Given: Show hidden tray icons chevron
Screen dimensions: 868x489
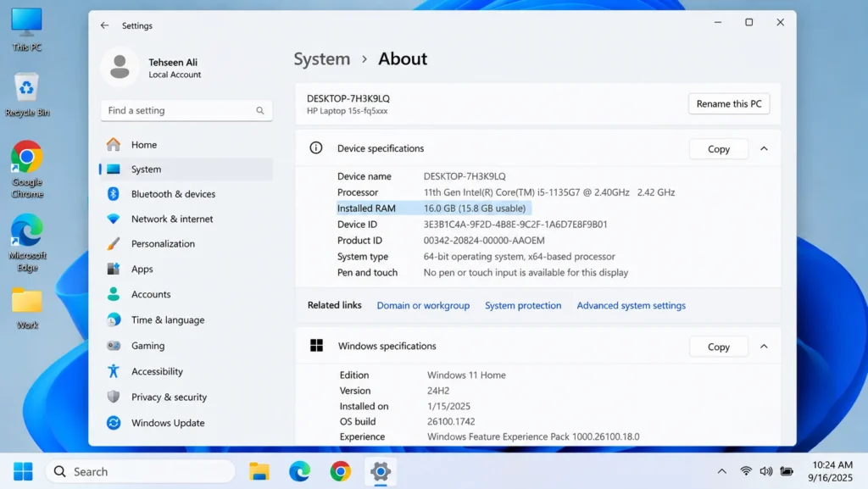Looking at the screenshot, I should point(722,471).
